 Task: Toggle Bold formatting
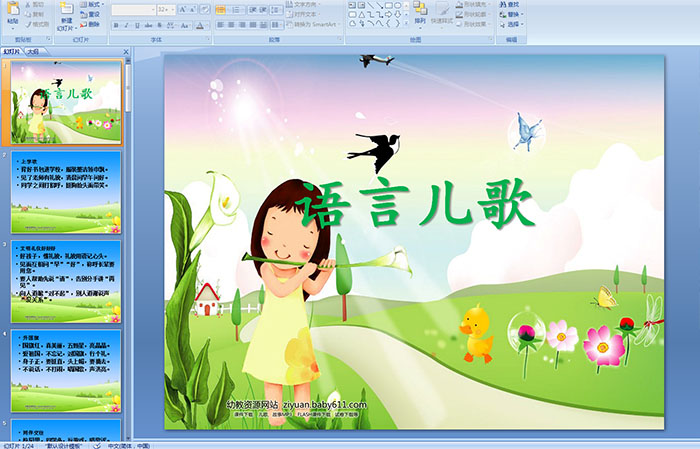[116, 25]
